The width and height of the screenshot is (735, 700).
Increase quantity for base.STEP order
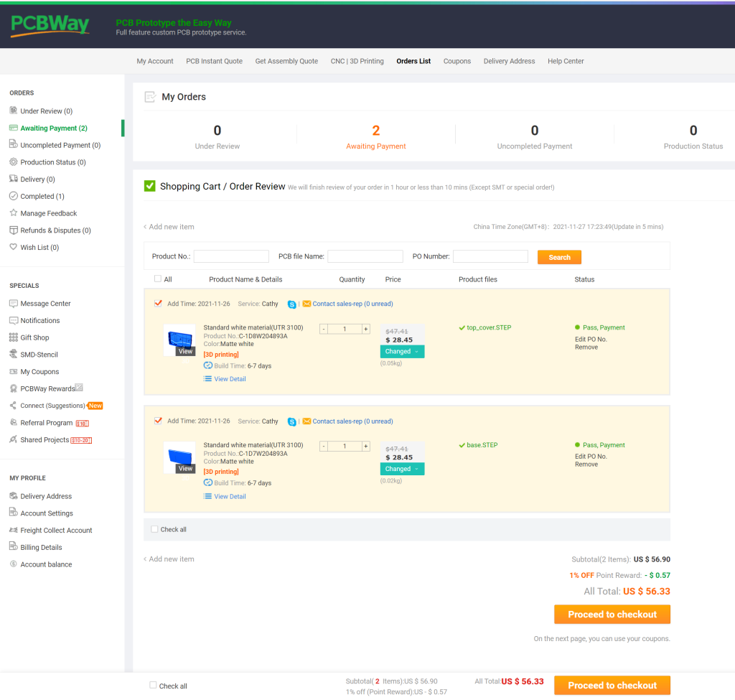pos(365,447)
